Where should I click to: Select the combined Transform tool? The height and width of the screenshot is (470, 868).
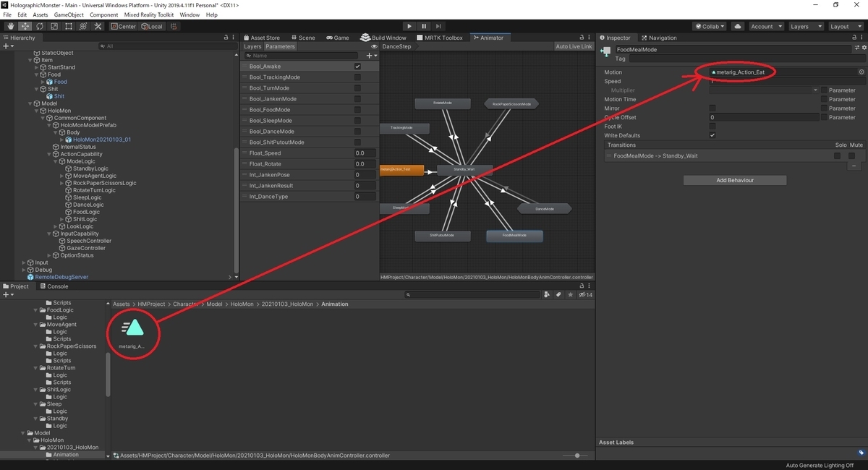tap(82, 27)
